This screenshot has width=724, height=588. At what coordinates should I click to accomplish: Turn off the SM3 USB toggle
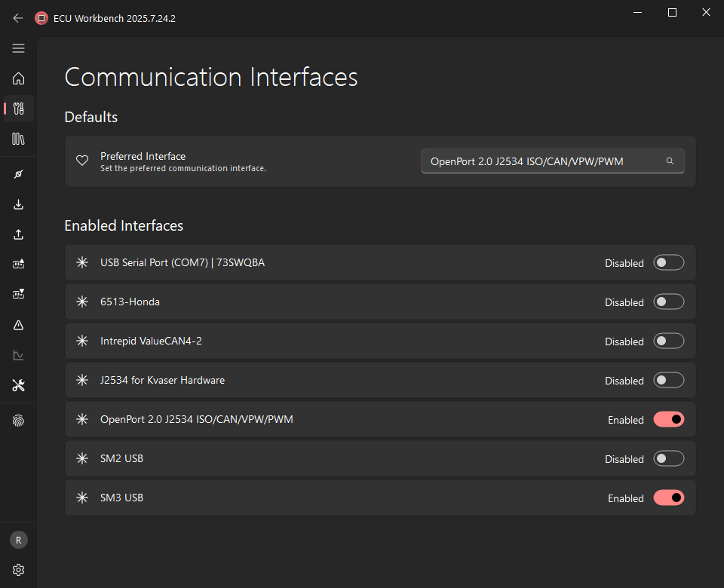[668, 498]
